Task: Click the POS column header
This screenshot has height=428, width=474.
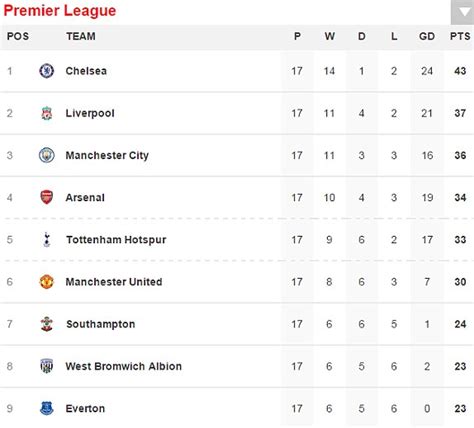Action: [x=18, y=36]
